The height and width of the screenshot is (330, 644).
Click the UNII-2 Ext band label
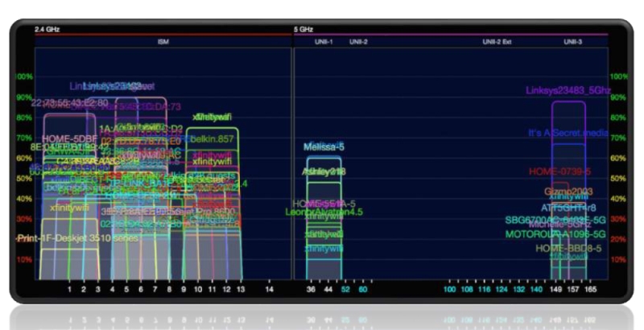[x=497, y=42]
